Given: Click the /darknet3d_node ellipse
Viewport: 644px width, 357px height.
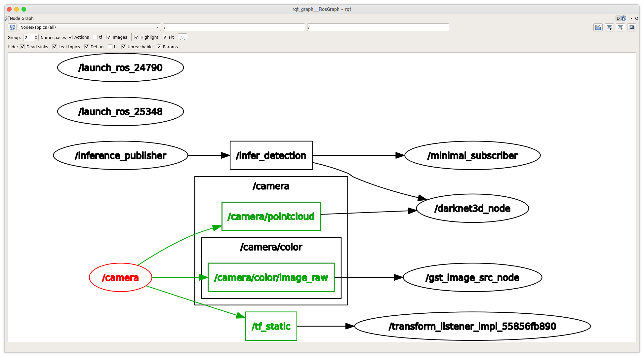Looking at the screenshot, I should 472,208.
